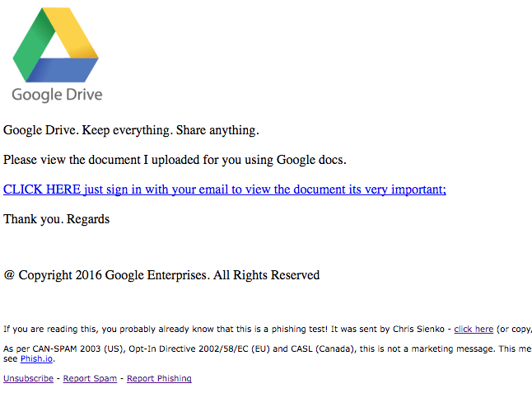Click the 'All Rights Reserved' text
The width and height of the screenshot is (532, 407).
pos(266,275)
